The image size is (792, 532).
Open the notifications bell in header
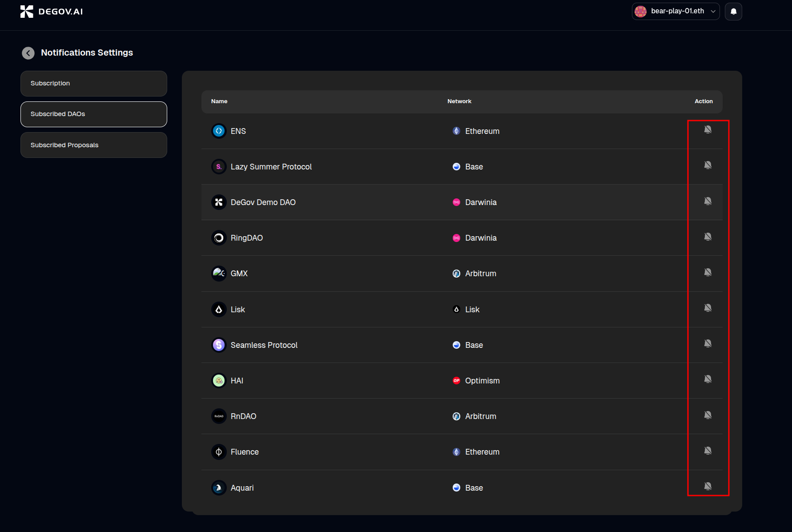733,12
